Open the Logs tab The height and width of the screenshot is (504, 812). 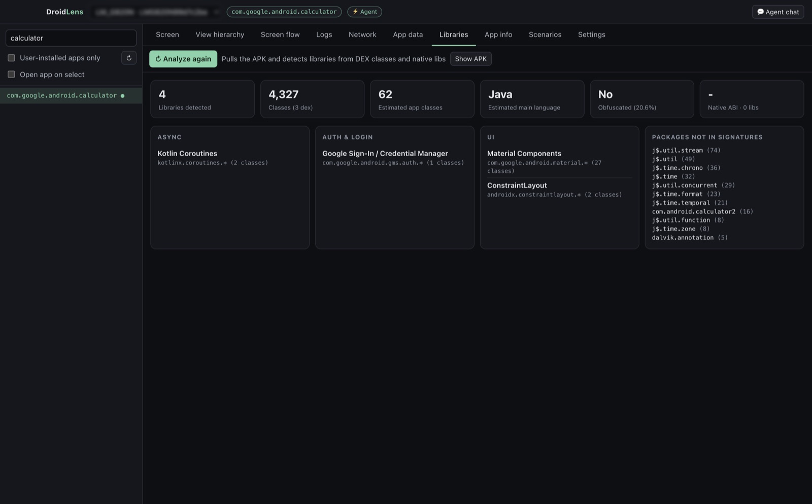click(x=324, y=34)
